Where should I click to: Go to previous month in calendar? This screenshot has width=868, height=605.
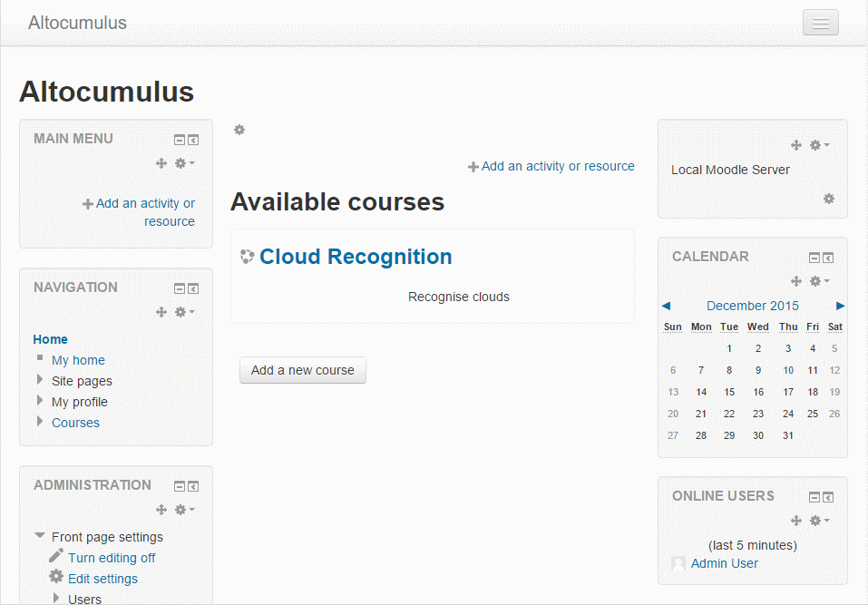(666, 306)
